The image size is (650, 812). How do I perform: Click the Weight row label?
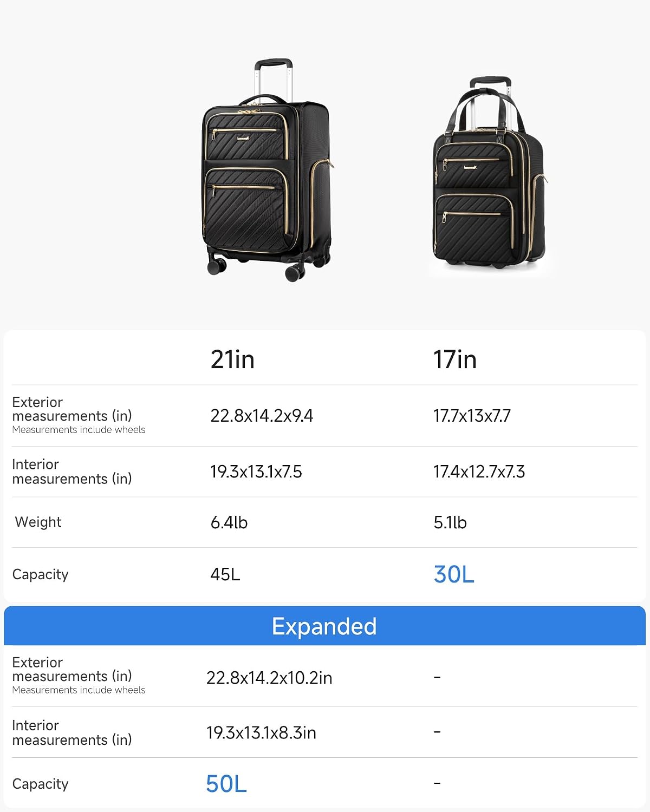pos(38,522)
